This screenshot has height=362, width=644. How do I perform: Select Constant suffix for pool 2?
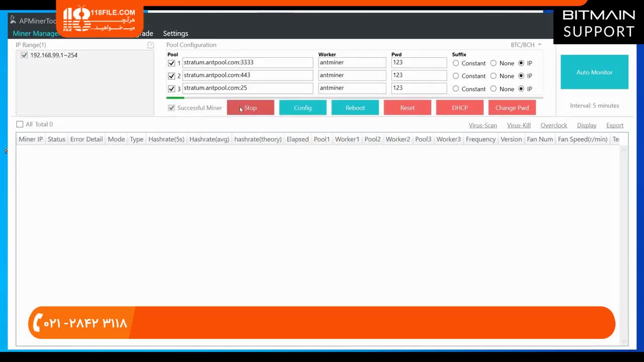click(456, 76)
